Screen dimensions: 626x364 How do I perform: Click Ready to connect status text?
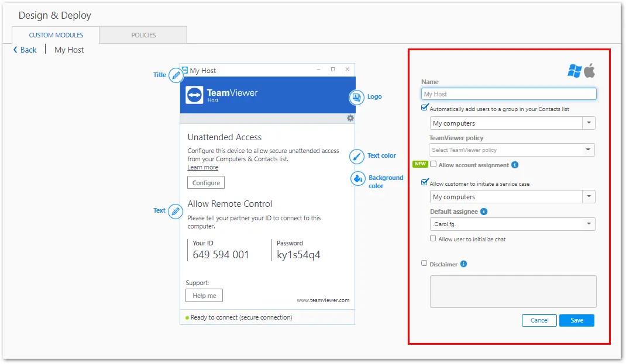click(x=241, y=317)
